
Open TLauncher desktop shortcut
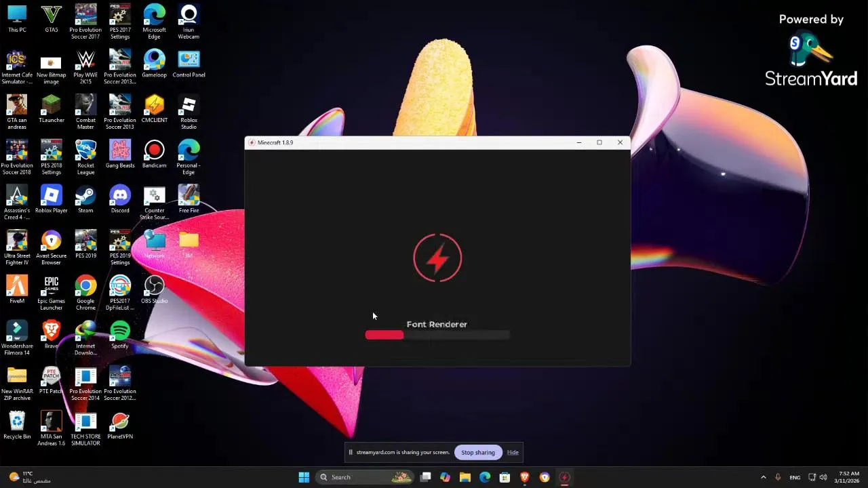[x=51, y=109]
